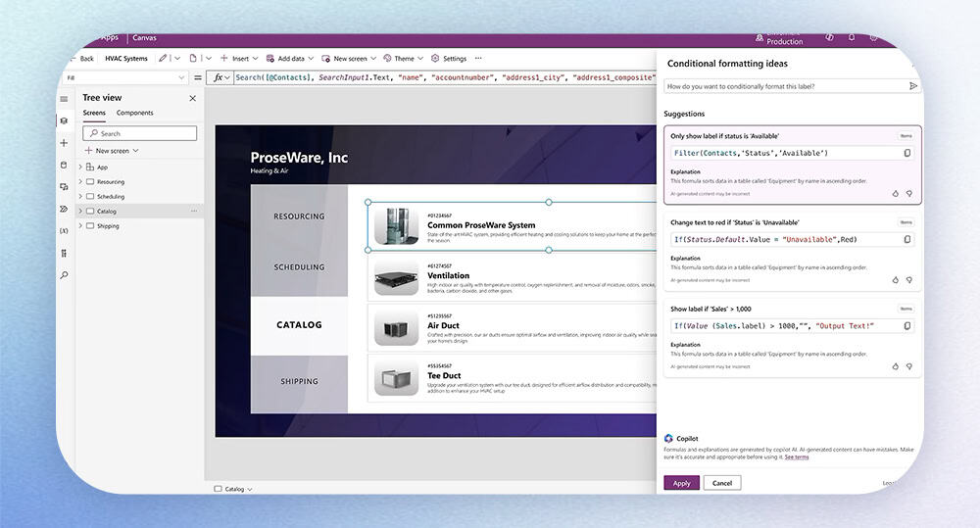Click the Variables (x) icon in sidebar
The height and width of the screenshot is (528, 980).
click(64, 230)
